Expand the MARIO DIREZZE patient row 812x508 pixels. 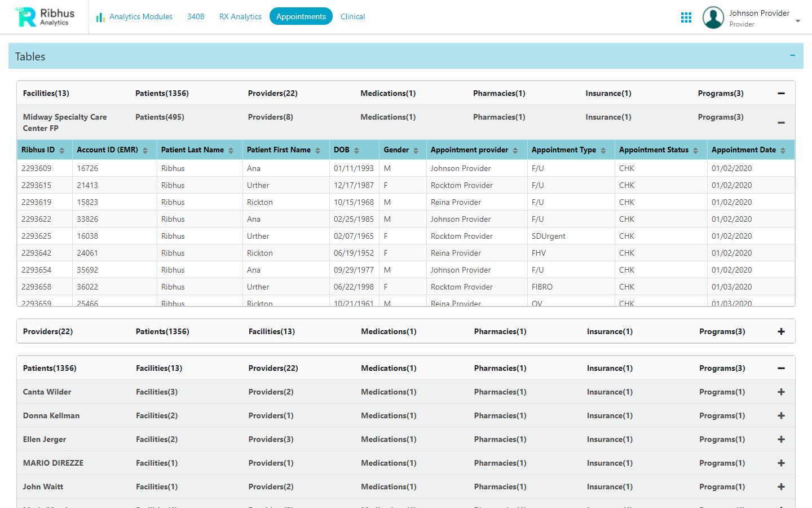781,463
